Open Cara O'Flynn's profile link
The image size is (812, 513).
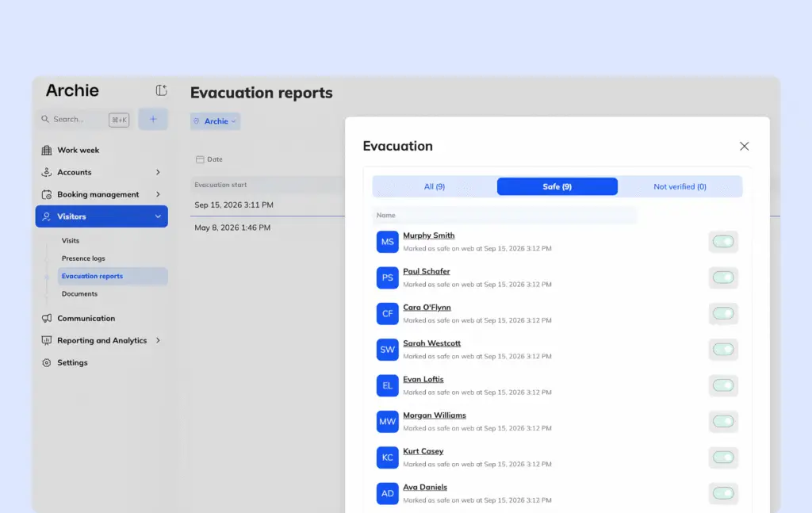[427, 308]
